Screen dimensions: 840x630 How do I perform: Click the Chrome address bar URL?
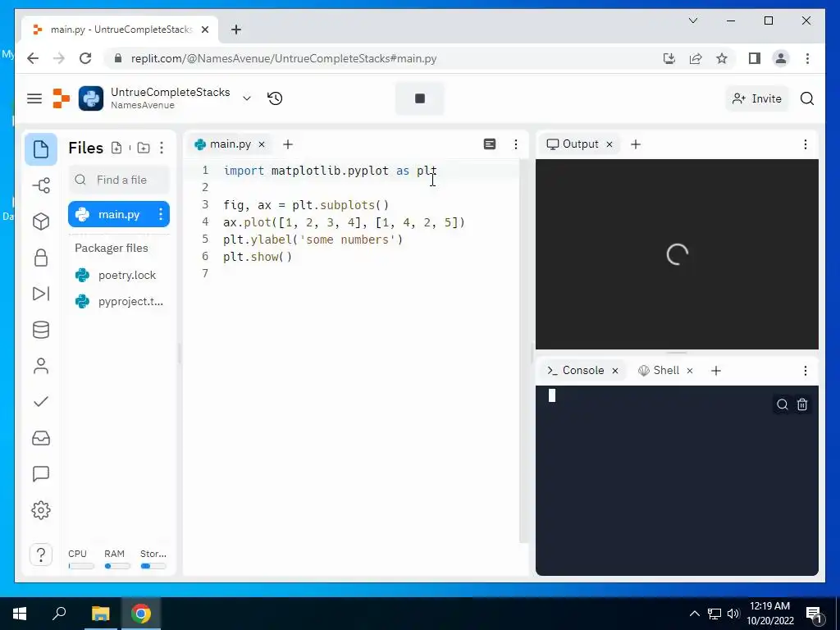284,58
